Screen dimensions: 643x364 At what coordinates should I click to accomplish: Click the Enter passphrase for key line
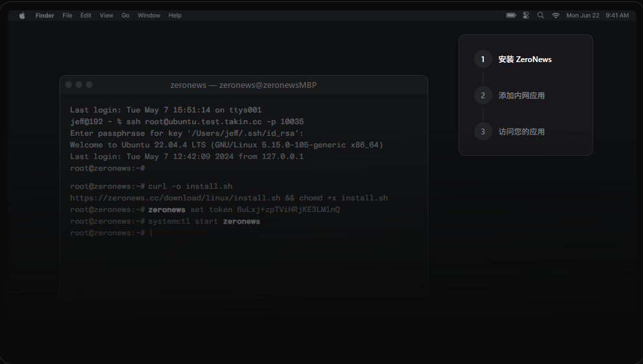[186, 133]
